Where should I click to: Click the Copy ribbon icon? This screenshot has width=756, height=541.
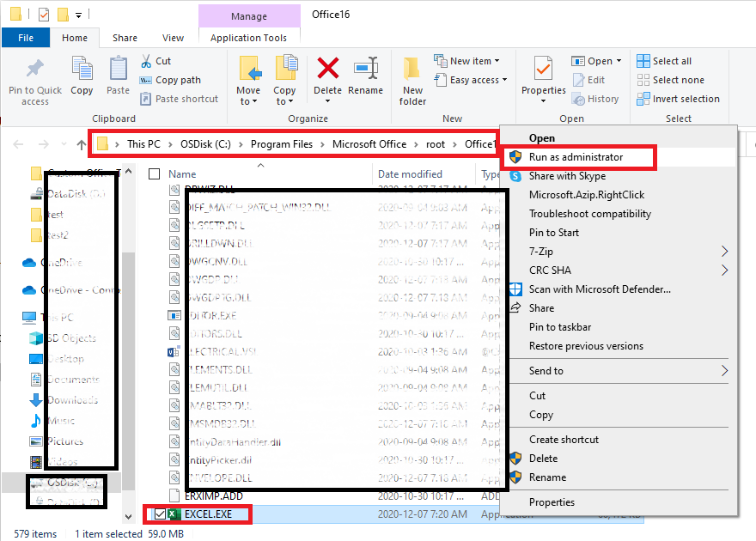point(82,68)
